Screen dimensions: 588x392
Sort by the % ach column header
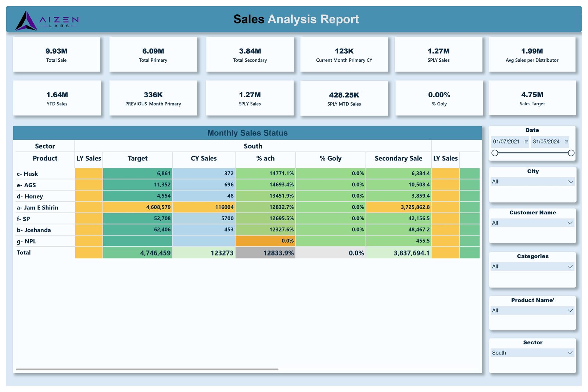(x=265, y=159)
